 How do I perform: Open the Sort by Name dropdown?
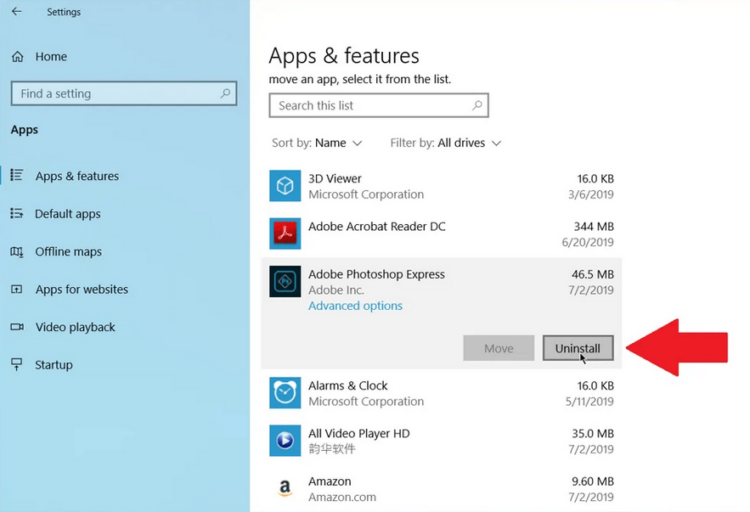coord(317,143)
